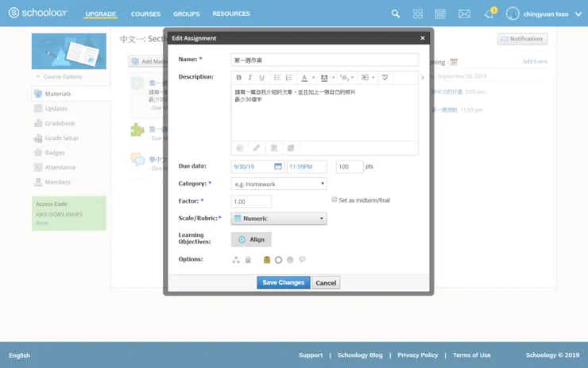Click the Align learning objectives button

pyautogui.click(x=251, y=239)
